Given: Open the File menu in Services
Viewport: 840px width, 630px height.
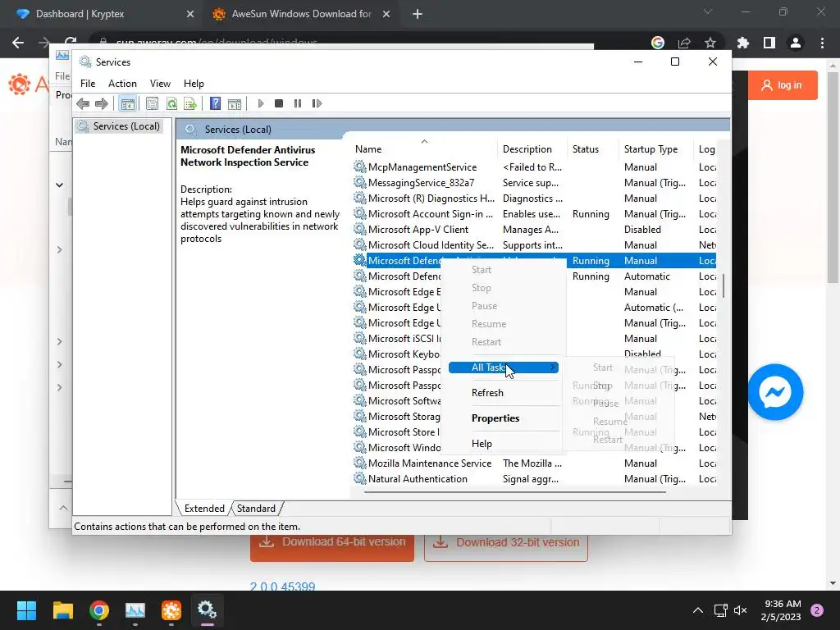Looking at the screenshot, I should tap(88, 84).
